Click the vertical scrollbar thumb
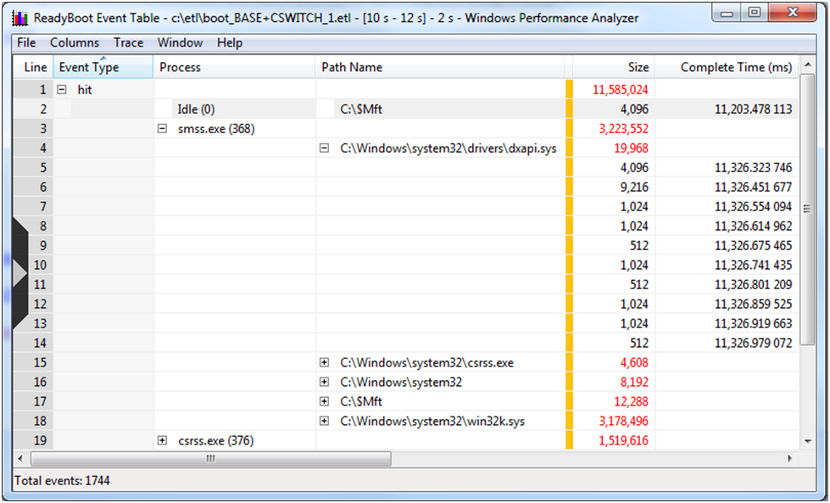 pos(808,209)
